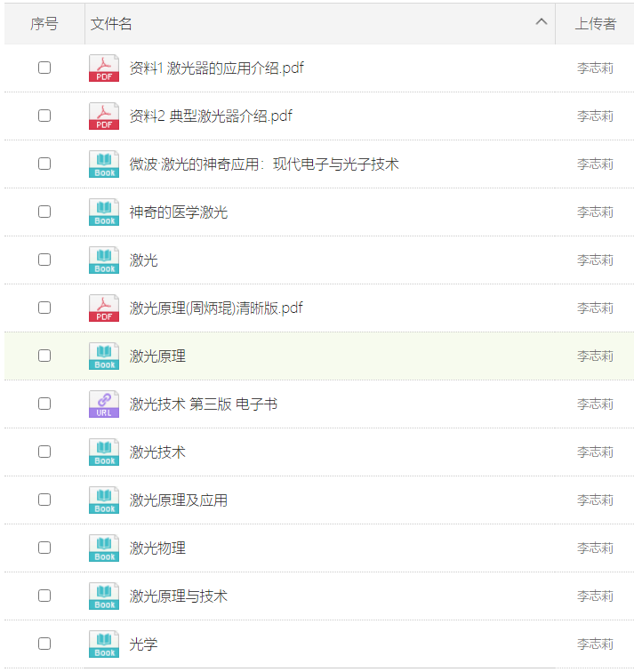This screenshot has width=634, height=672.
Task: Click the 上传者 column header
Action: (x=595, y=24)
